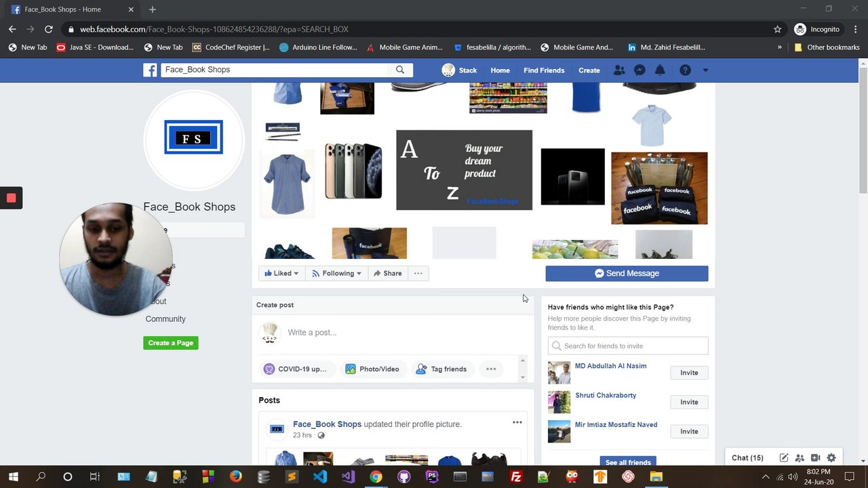This screenshot has height=488, width=868.
Task: Open the account dropdown arrow in Facebook bar
Action: tap(705, 70)
